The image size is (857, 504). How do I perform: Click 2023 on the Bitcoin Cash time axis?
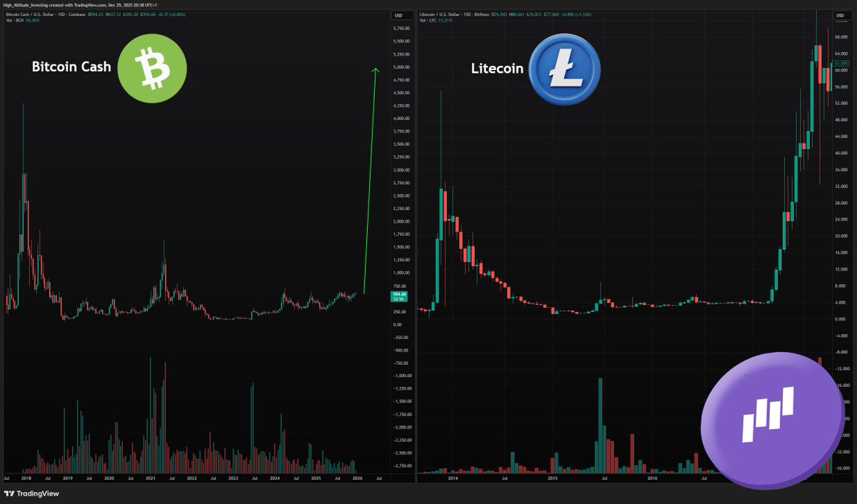point(233,478)
